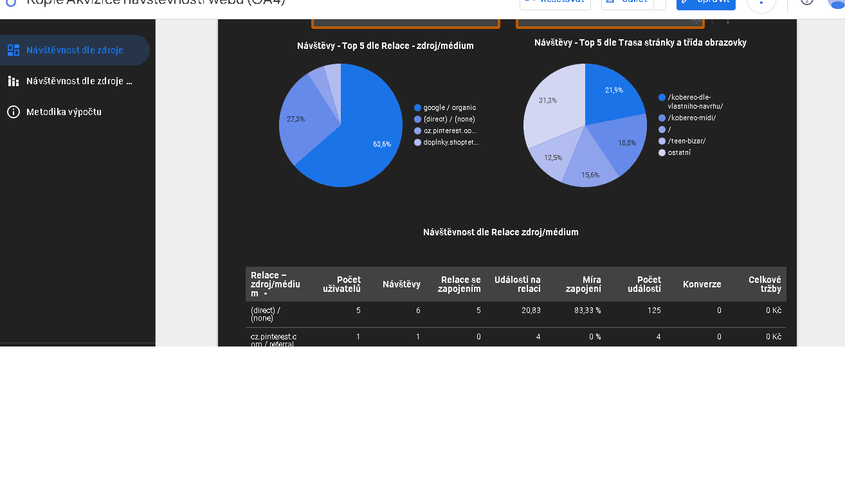The width and height of the screenshot is (845, 504).
Task: Click the dashboard icon beside Návštěvnost dle zdroje
Action: 13,50
